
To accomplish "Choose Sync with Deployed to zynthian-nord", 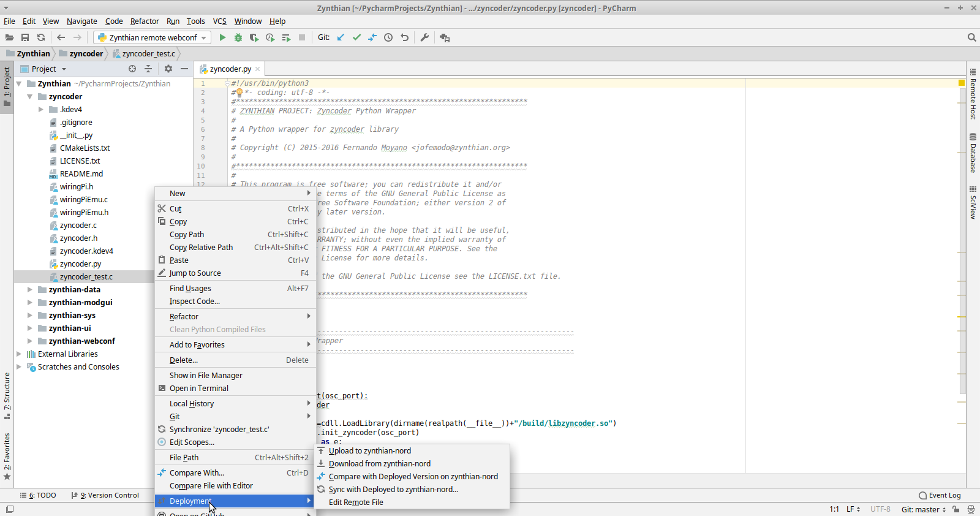I will [412, 490].
